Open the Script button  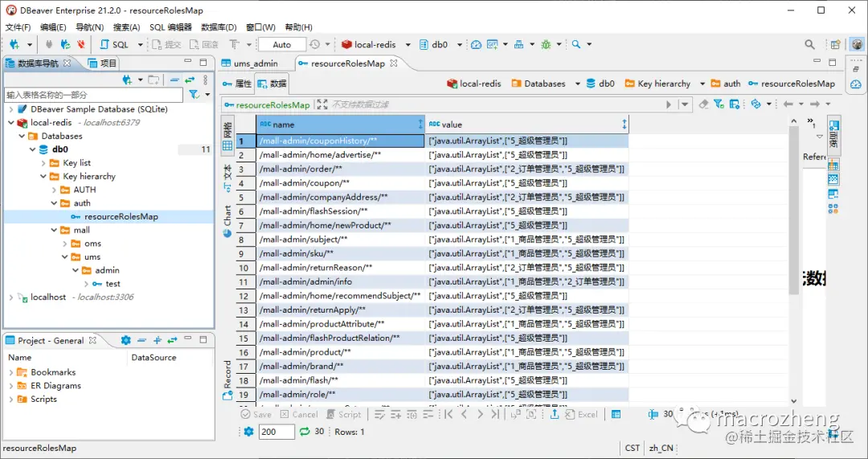pos(343,414)
